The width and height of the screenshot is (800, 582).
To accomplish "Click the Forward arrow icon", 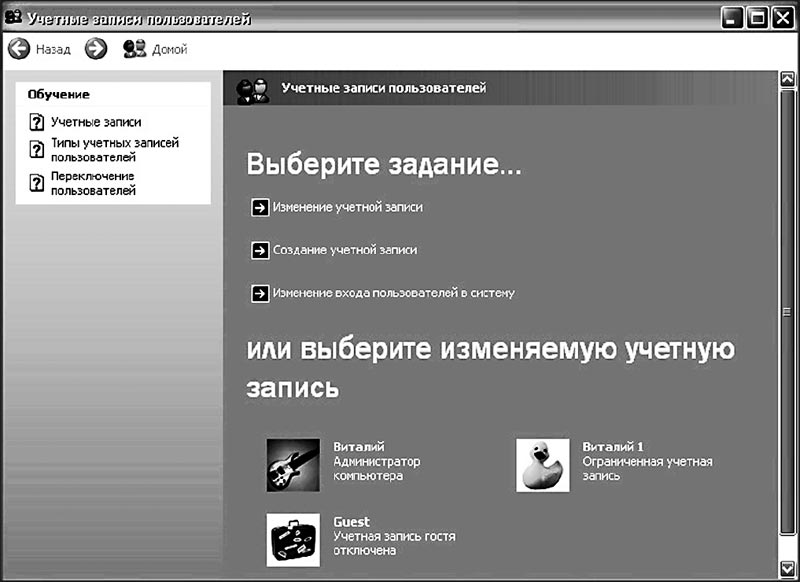I will (x=96, y=49).
